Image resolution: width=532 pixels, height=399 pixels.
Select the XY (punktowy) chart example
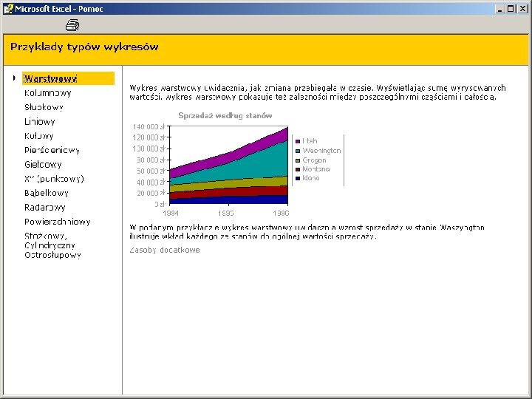coord(54,179)
